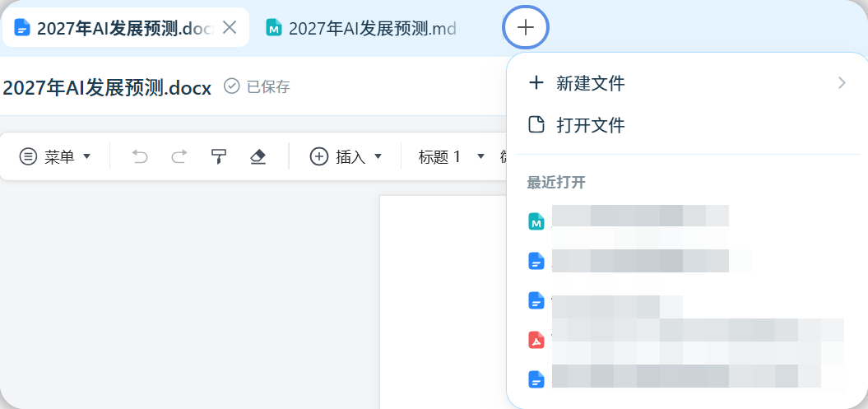This screenshot has height=409, width=868.
Task: Open the first blue recent document icon
Action: 536,261
